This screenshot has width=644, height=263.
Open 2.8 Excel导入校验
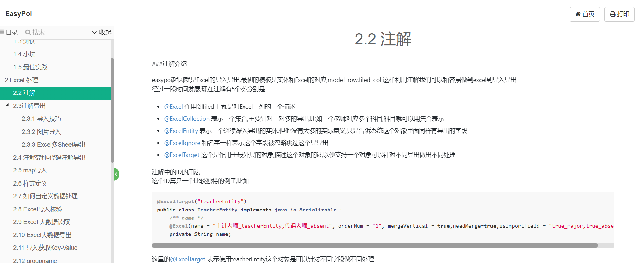(x=38, y=209)
